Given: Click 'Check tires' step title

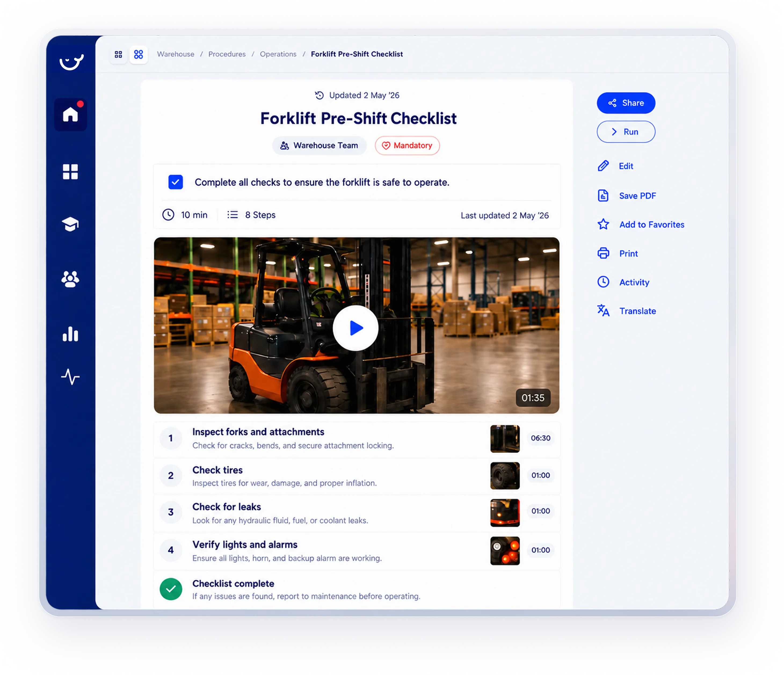Looking at the screenshot, I should [217, 470].
